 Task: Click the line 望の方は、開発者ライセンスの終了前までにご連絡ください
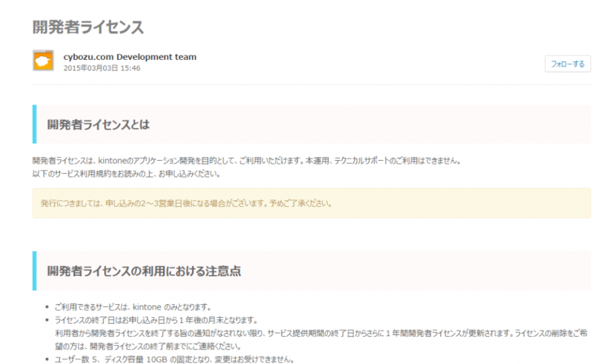tap(148, 347)
